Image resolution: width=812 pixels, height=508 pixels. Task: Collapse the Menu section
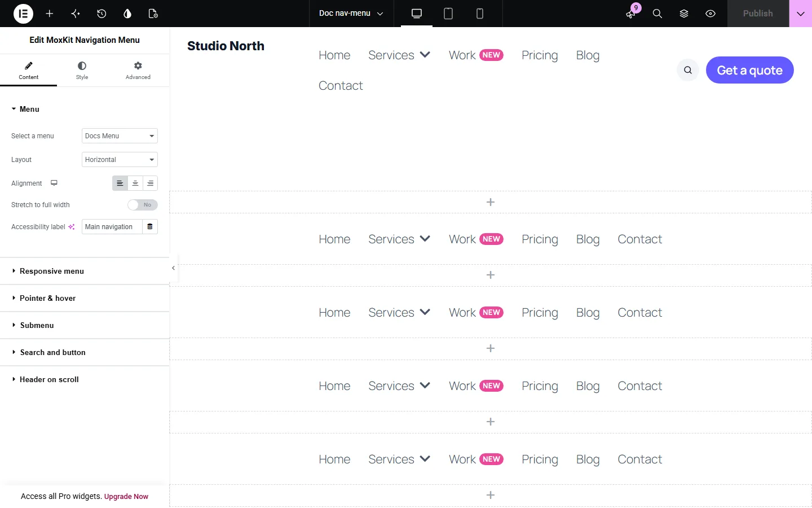85,109
